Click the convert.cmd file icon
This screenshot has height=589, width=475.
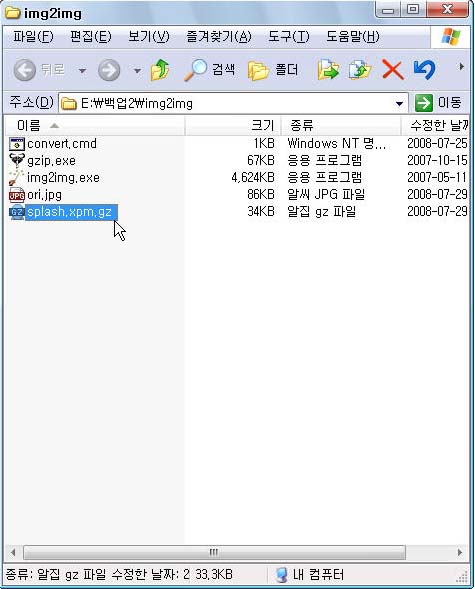coord(17,144)
